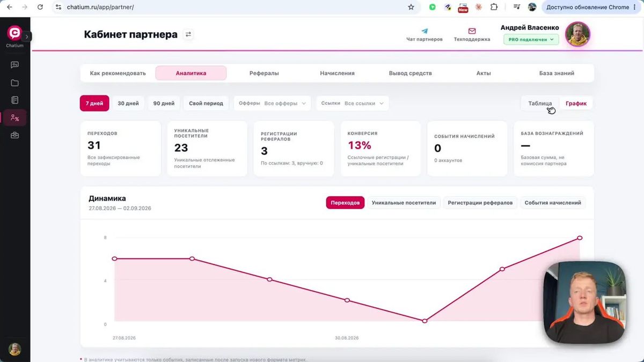Click the Переходов card with value 31
The height and width of the screenshot is (362, 644).
coord(120,149)
